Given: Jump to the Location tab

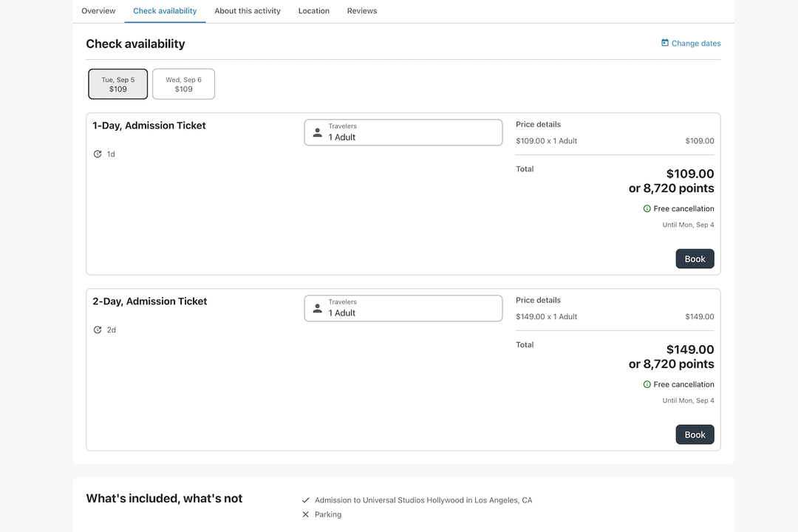Looking at the screenshot, I should pyautogui.click(x=314, y=11).
